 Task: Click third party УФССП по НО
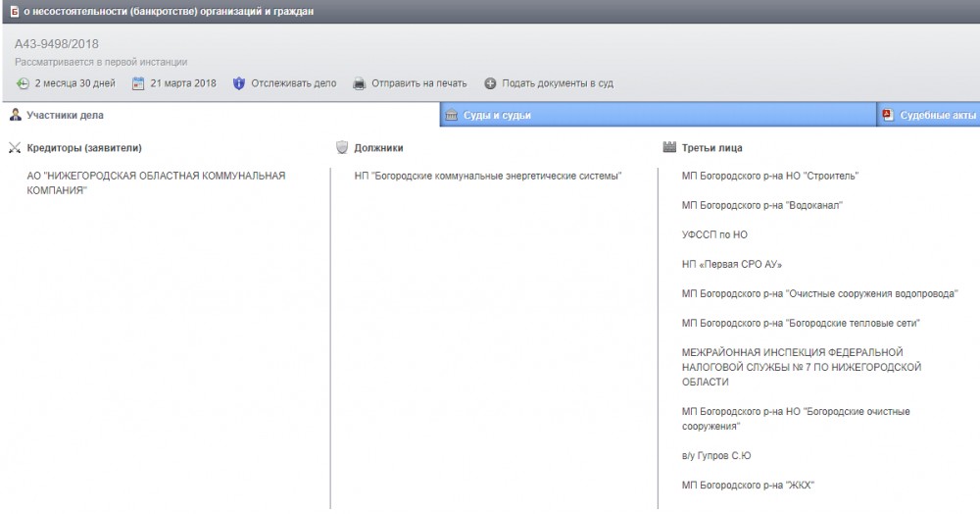point(714,235)
